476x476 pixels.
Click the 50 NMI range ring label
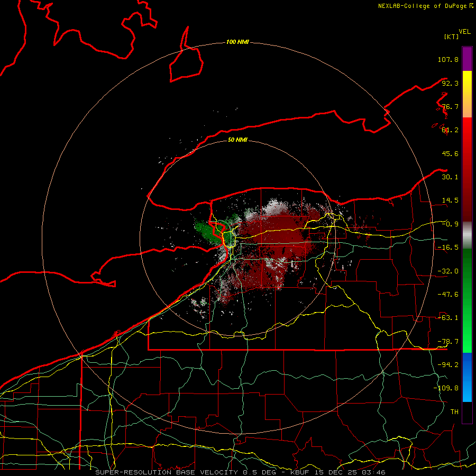(237, 140)
